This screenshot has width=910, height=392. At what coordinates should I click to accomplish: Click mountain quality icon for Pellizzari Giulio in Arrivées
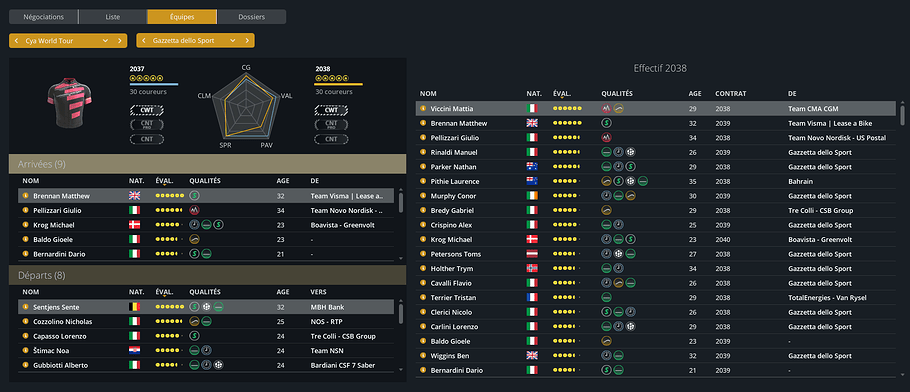194,210
